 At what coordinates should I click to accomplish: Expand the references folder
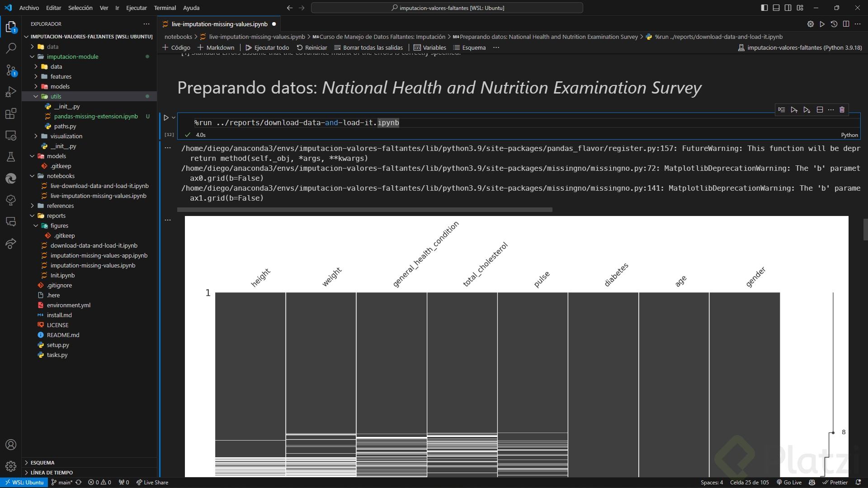click(60, 206)
